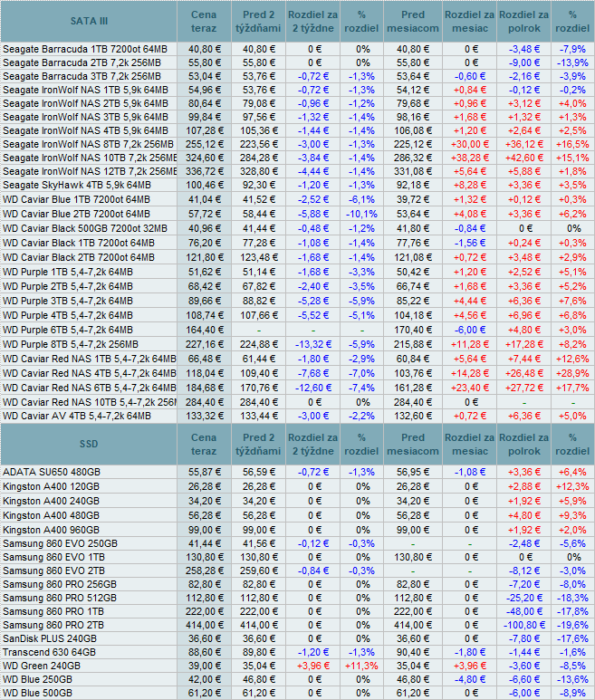Select Kingston A400 120GB row name
The image size is (595, 700).
tap(51, 486)
